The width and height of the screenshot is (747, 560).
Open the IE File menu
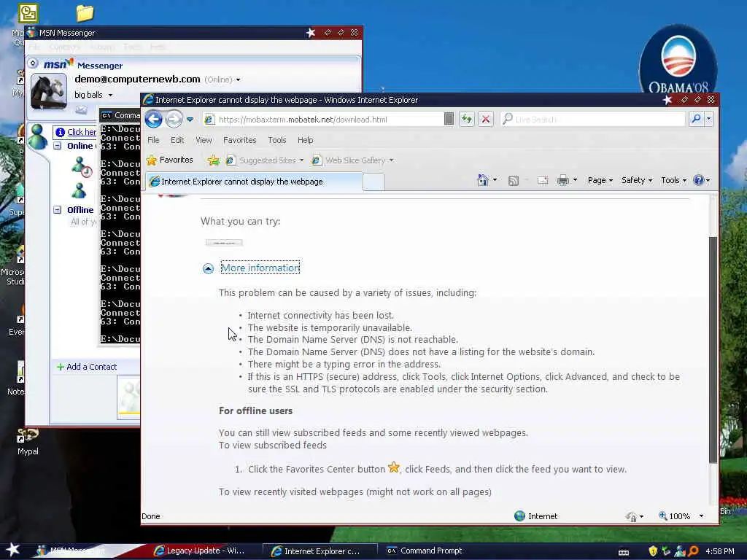click(153, 140)
